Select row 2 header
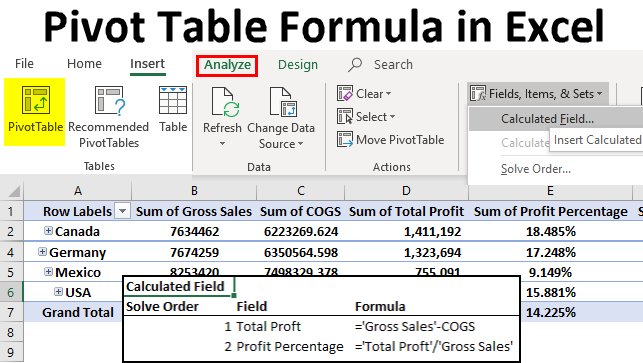 tap(11, 231)
